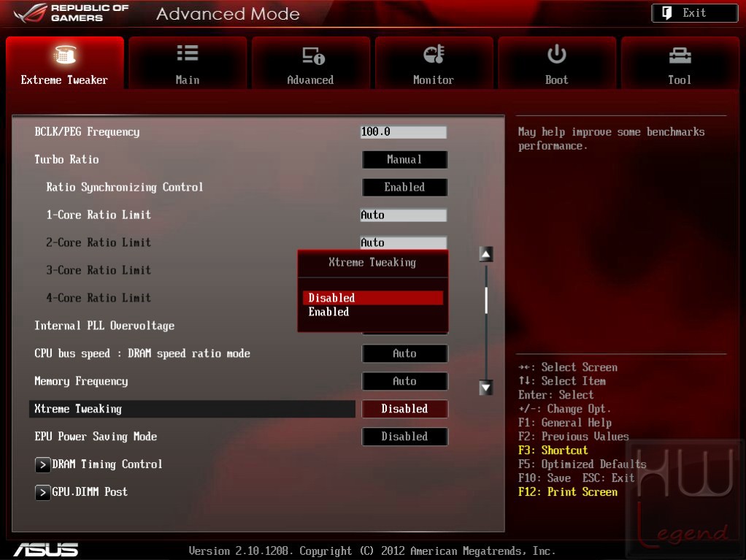Click the Ratio Synchronizing Control label
This screenshot has width=746, height=560.
click(x=125, y=188)
